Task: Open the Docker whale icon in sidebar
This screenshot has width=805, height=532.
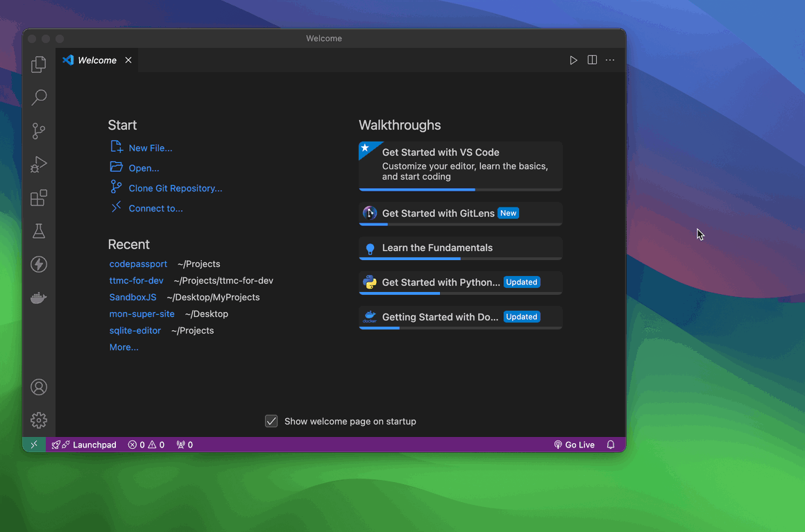Action: (38, 298)
